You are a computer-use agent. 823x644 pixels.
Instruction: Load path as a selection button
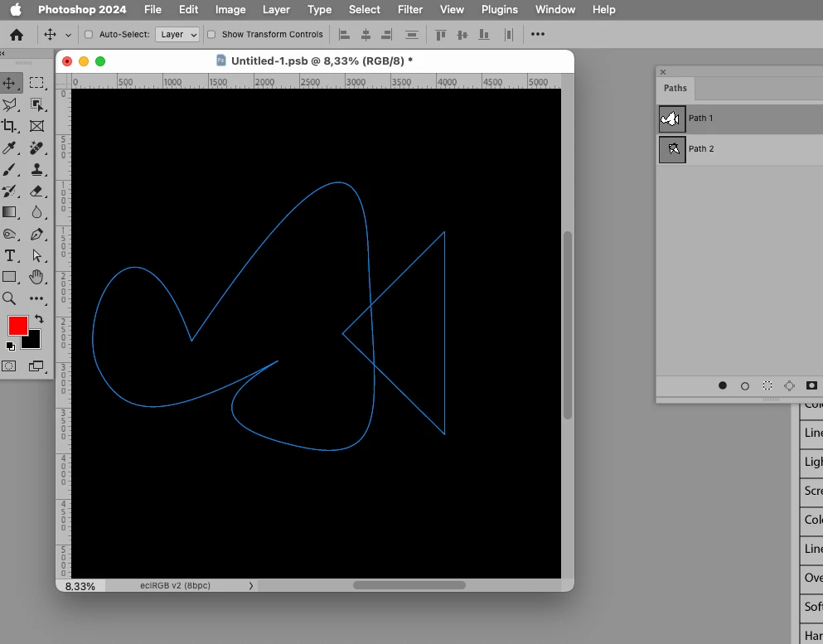[767, 385]
